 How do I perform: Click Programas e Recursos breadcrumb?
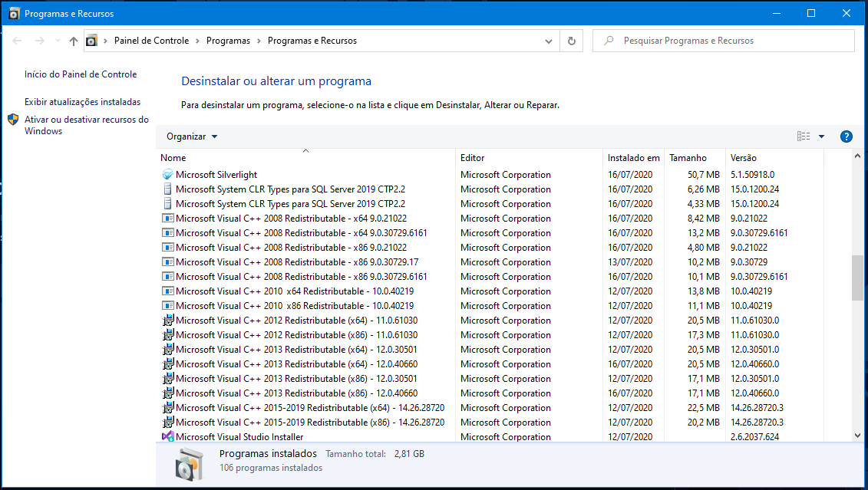click(312, 41)
